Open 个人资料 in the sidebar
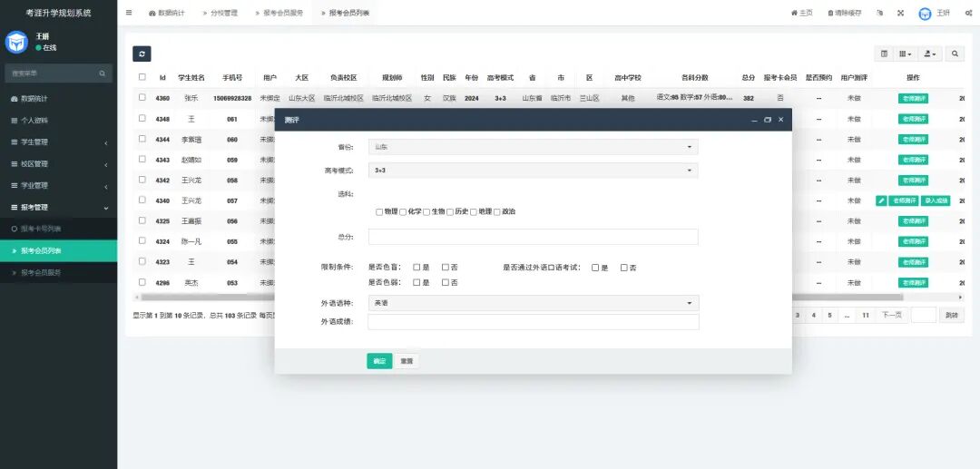The height and width of the screenshot is (469, 980). click(x=59, y=121)
